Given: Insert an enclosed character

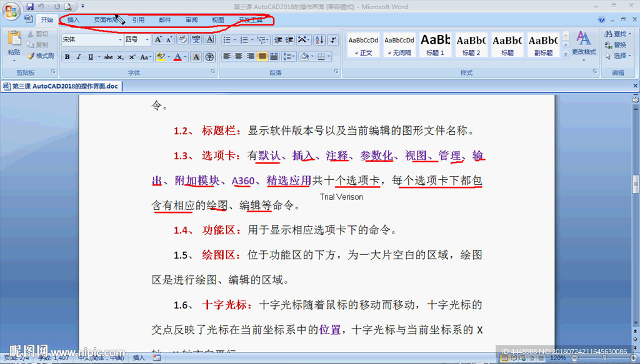Looking at the screenshot, I should click(x=210, y=57).
